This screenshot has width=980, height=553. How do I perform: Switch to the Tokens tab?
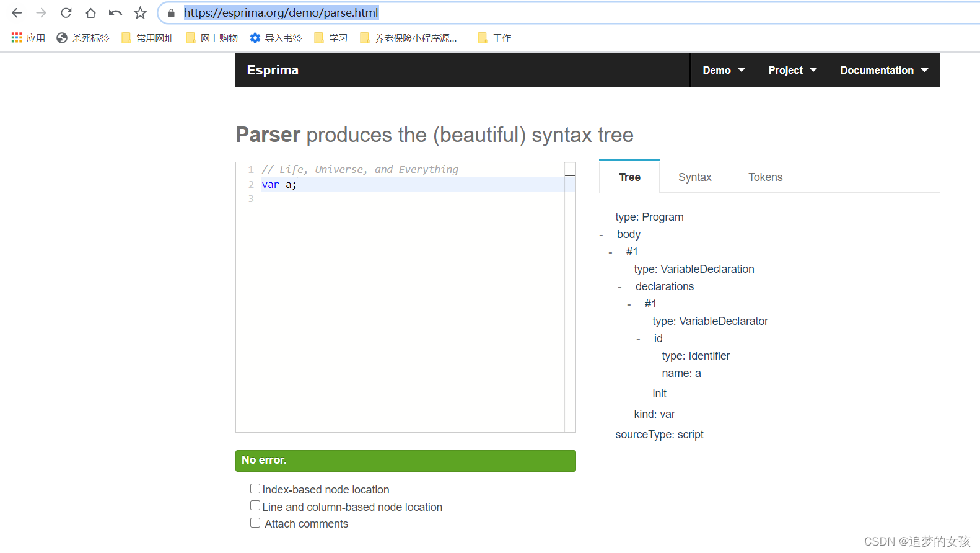point(765,177)
